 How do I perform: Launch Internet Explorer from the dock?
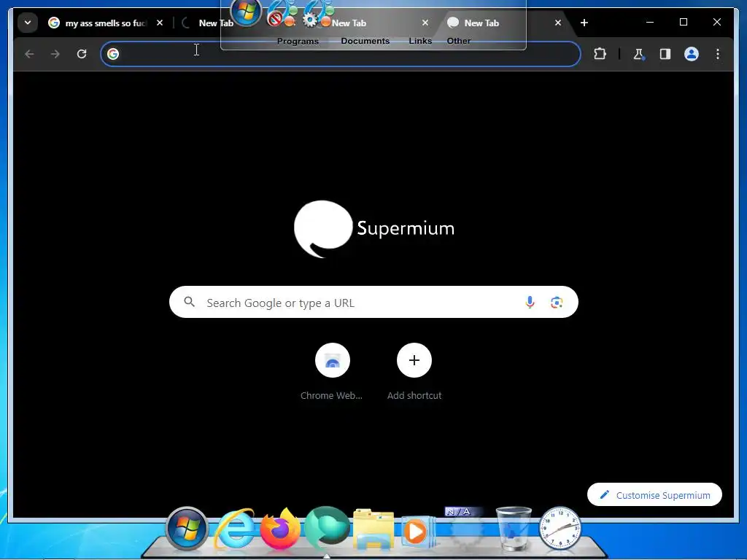click(x=234, y=529)
